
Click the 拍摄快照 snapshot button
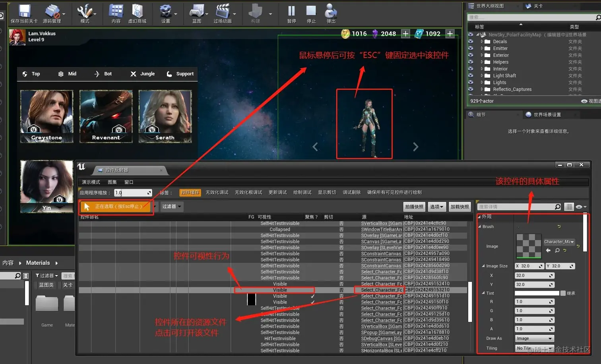[414, 207]
